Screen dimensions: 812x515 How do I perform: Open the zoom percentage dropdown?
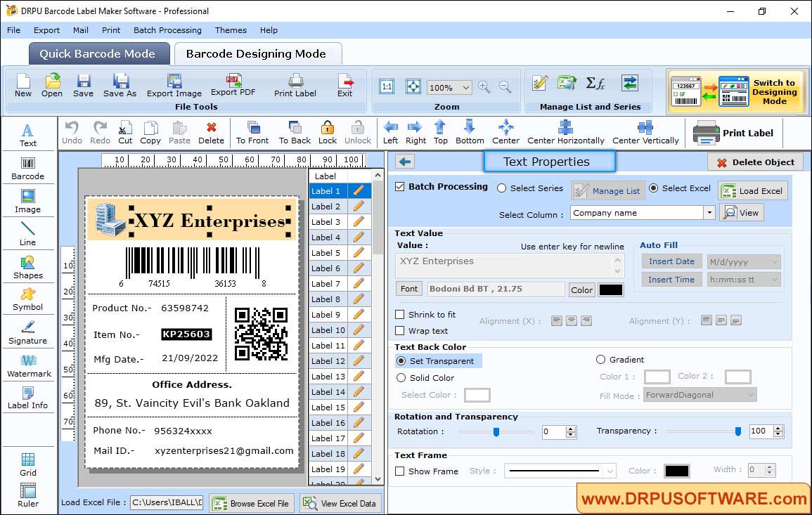(x=465, y=87)
